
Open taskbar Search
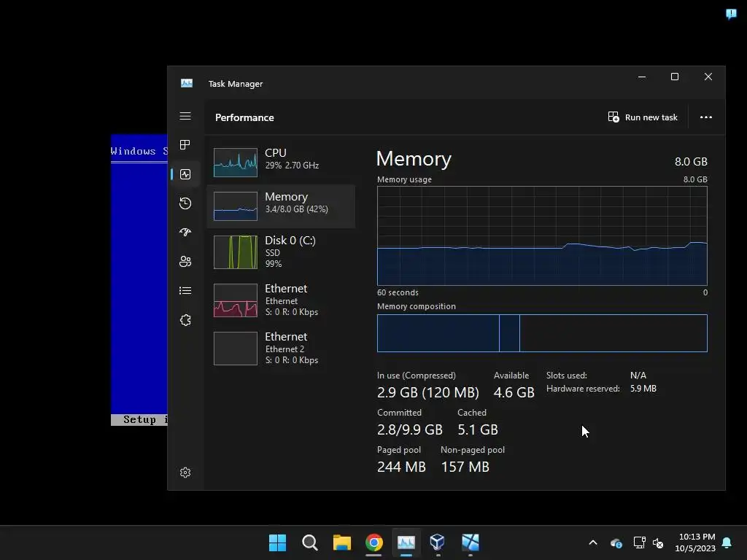(309, 542)
